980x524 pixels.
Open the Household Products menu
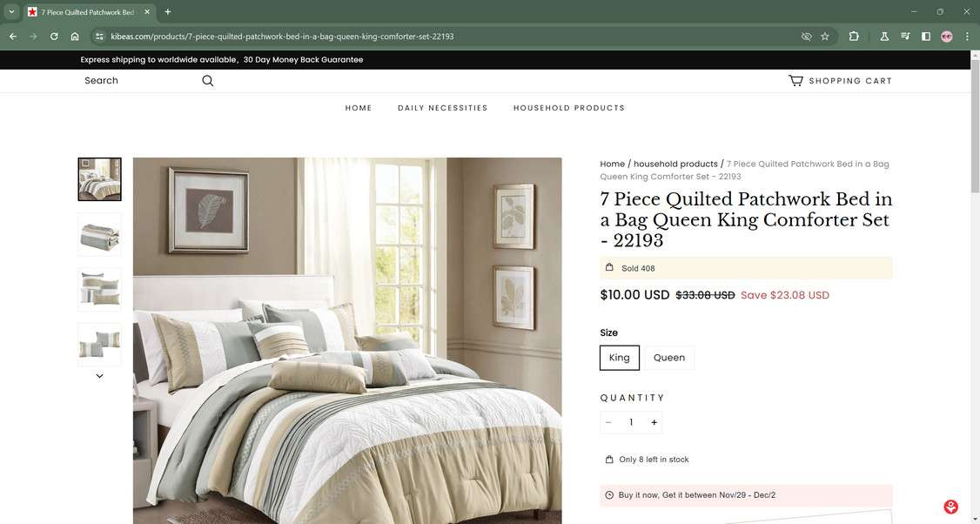tap(568, 108)
